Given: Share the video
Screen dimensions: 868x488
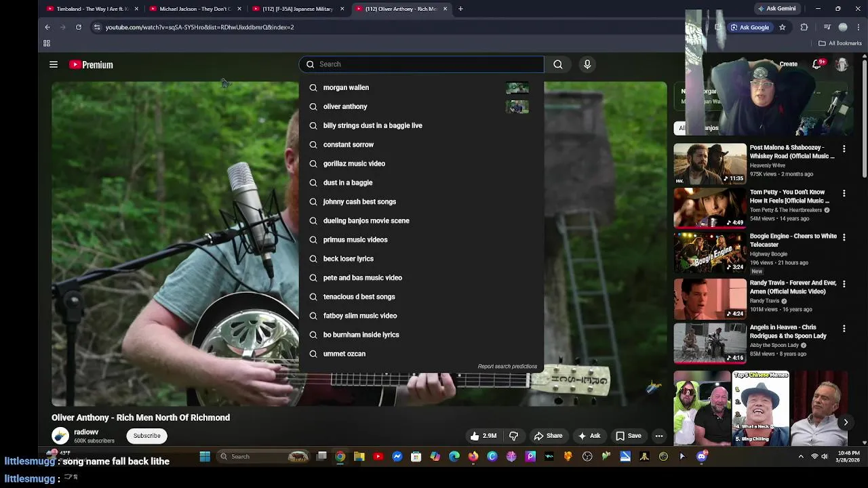Looking at the screenshot, I should [548, 436].
